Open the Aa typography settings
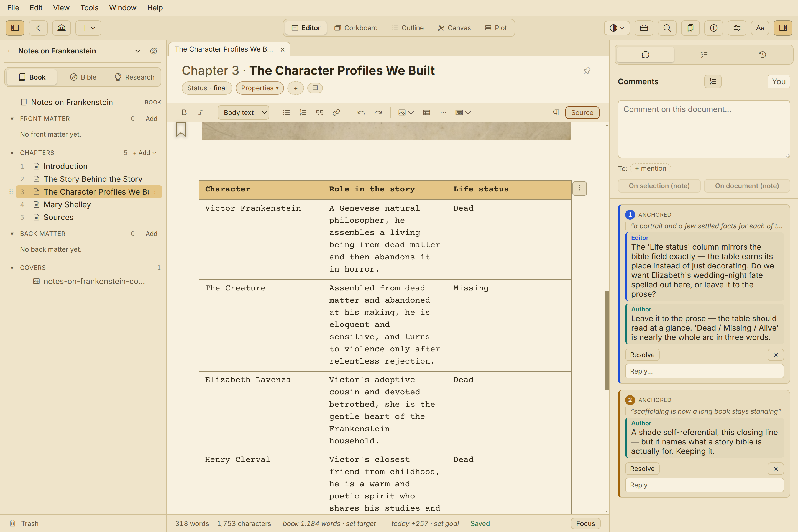 coord(760,28)
